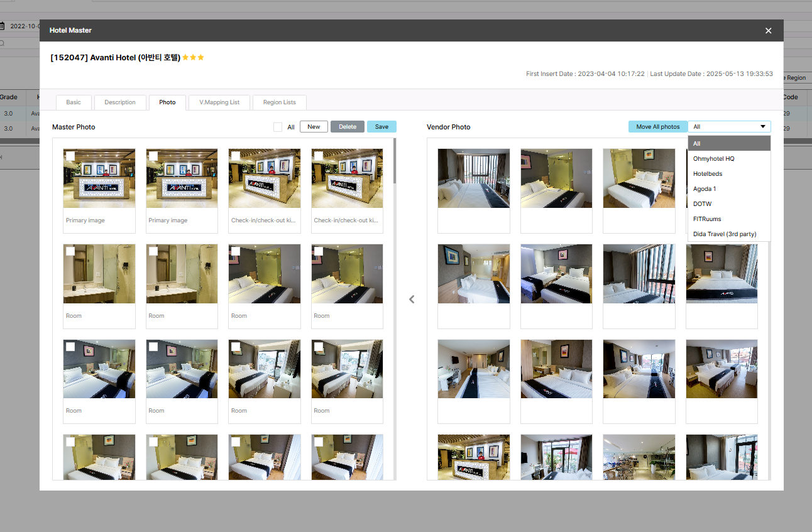The height and width of the screenshot is (532, 812).
Task: Choose All in the vendor list
Action: tap(729, 143)
